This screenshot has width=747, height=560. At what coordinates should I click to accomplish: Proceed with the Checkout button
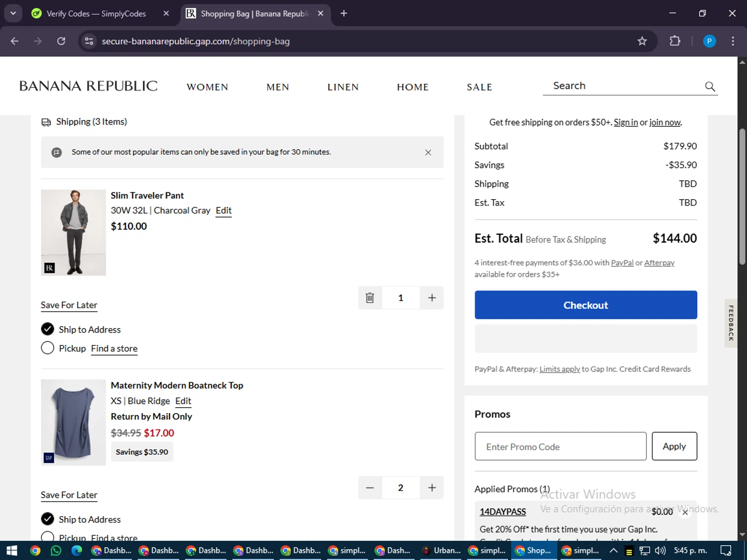click(586, 305)
